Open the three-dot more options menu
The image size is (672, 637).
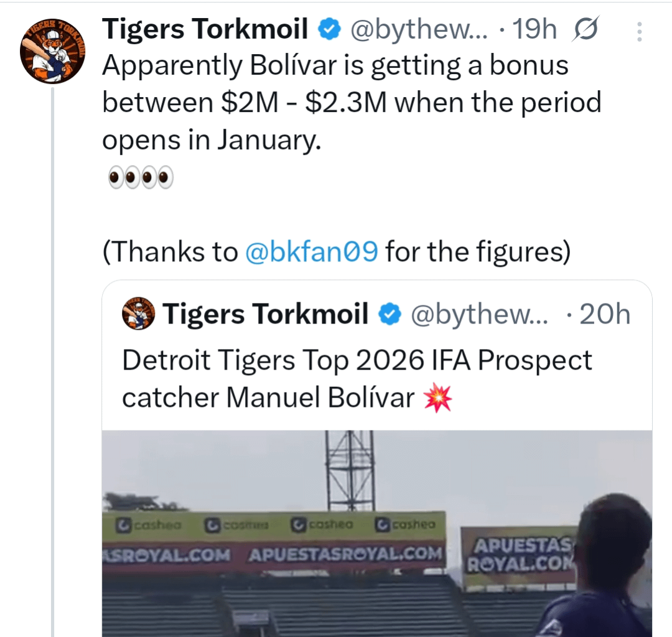click(639, 32)
